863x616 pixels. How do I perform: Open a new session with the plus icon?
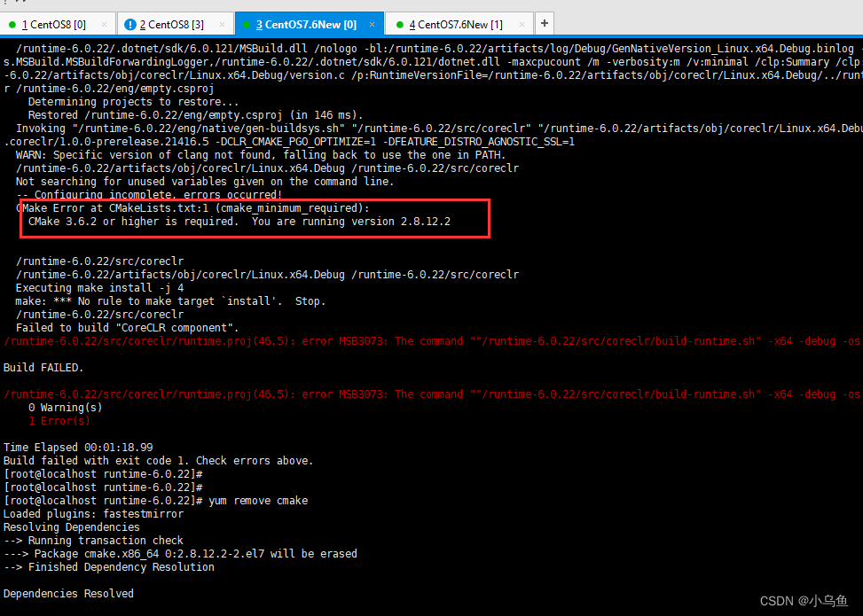pyautogui.click(x=544, y=23)
